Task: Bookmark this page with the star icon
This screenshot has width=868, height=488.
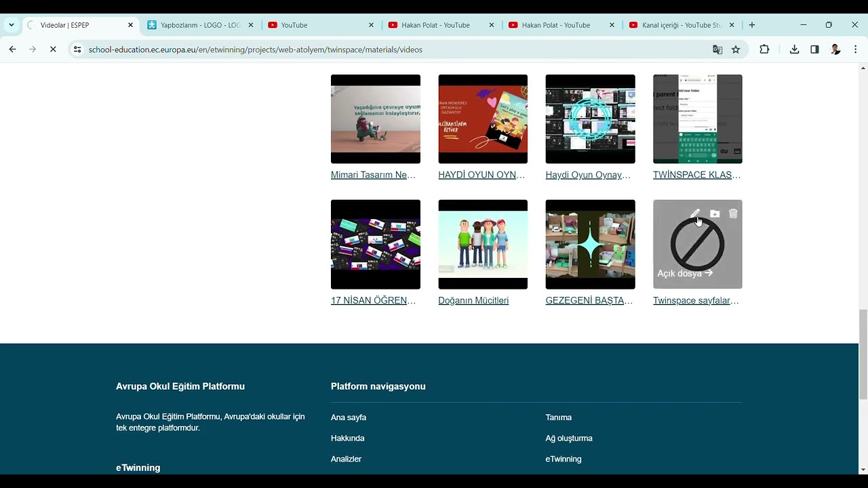Action: [x=736, y=49]
